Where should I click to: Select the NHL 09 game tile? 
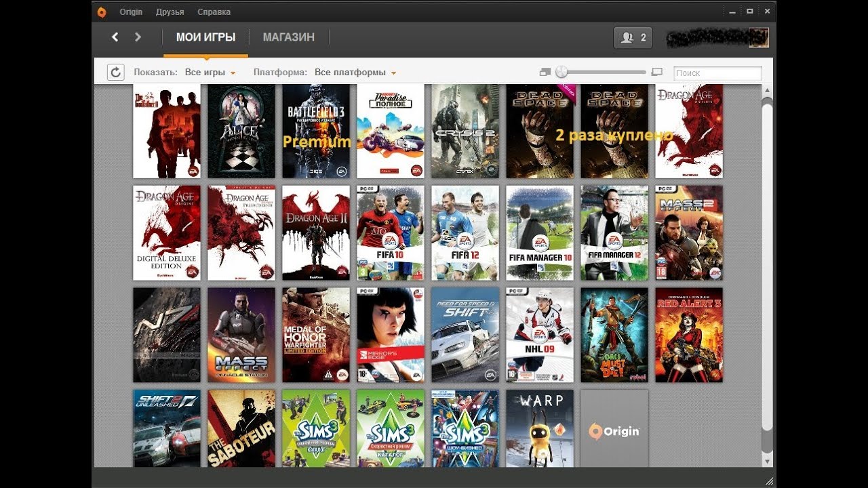[x=540, y=335]
